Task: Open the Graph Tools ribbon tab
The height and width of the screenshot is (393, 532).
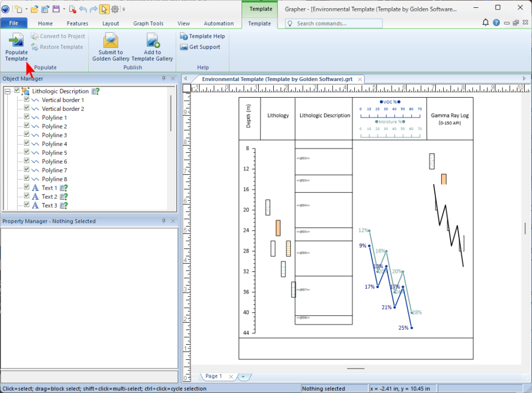Action: tap(149, 23)
